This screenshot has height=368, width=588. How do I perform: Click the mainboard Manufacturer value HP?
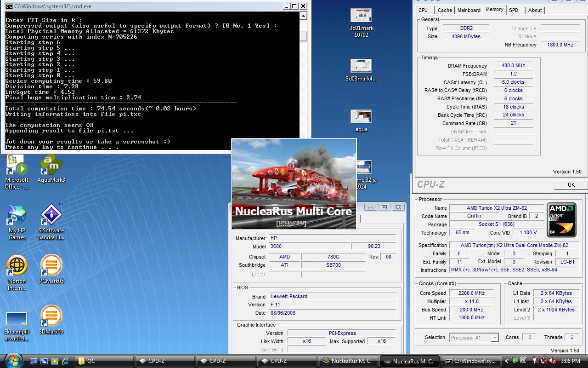point(333,238)
